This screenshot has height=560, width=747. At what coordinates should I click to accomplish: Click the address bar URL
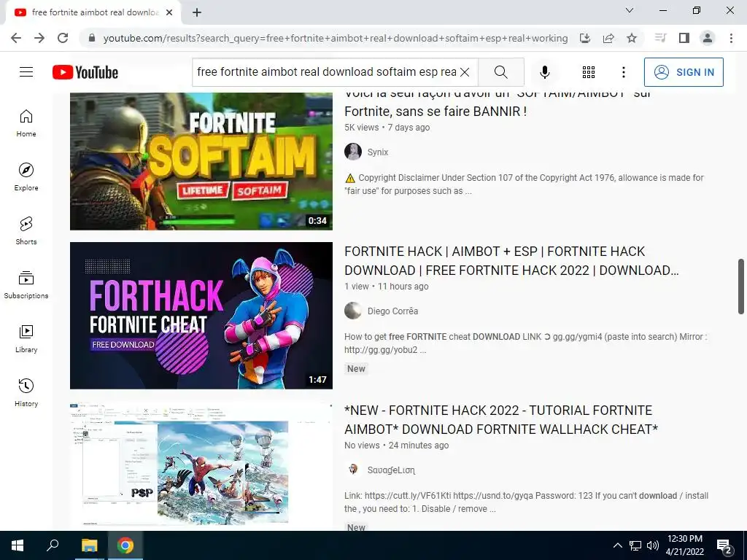[x=336, y=38]
